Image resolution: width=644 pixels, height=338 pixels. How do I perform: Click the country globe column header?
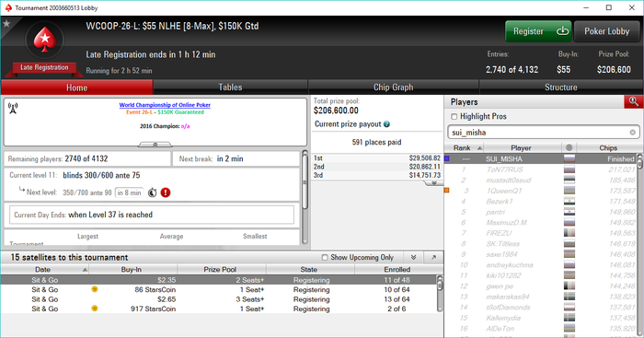click(569, 147)
